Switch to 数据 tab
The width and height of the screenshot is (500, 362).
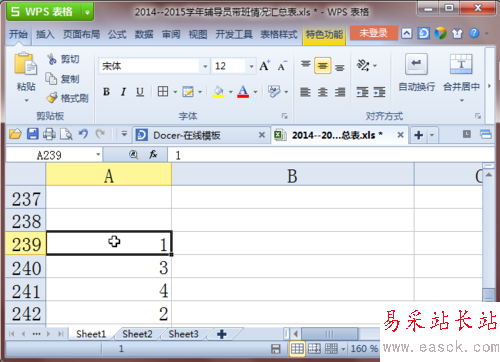(144, 34)
